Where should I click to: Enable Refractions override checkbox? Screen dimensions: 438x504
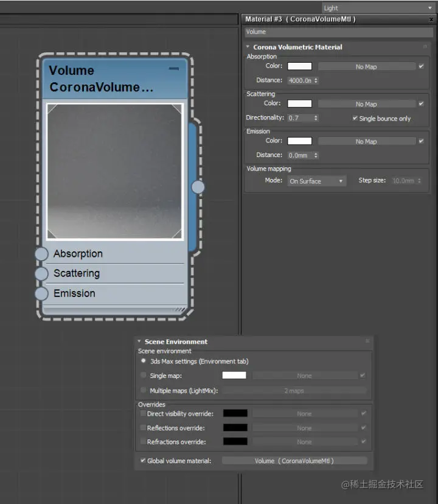143,441
